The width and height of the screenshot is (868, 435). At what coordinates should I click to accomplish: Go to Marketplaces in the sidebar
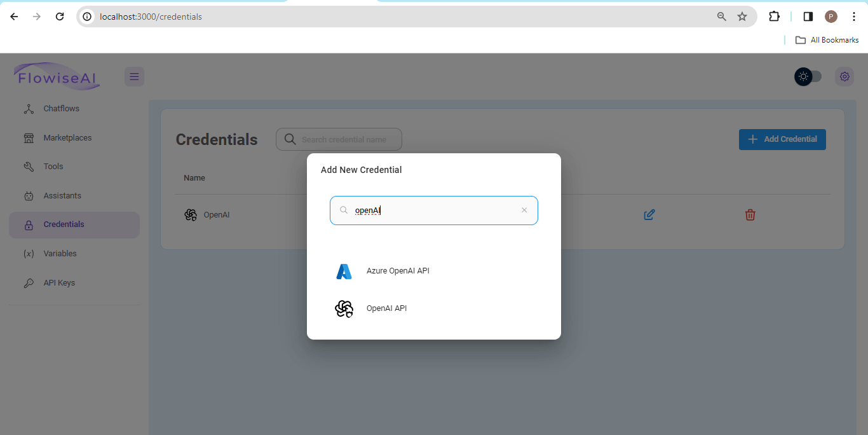click(x=67, y=138)
